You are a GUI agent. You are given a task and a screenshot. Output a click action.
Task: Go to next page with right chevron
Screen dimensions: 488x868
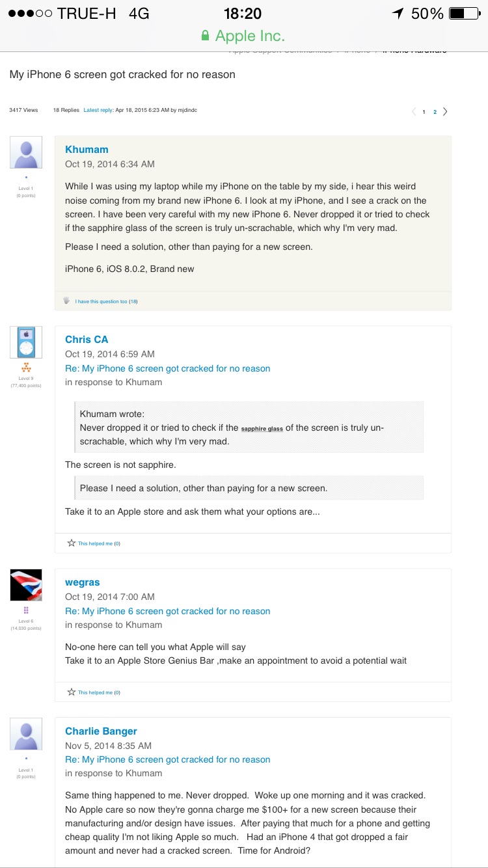click(x=445, y=111)
